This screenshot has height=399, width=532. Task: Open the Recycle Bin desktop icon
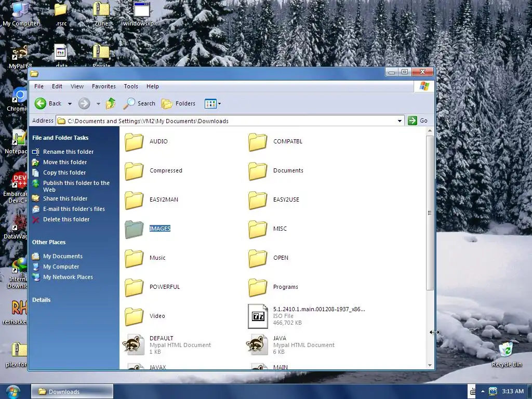click(x=507, y=354)
